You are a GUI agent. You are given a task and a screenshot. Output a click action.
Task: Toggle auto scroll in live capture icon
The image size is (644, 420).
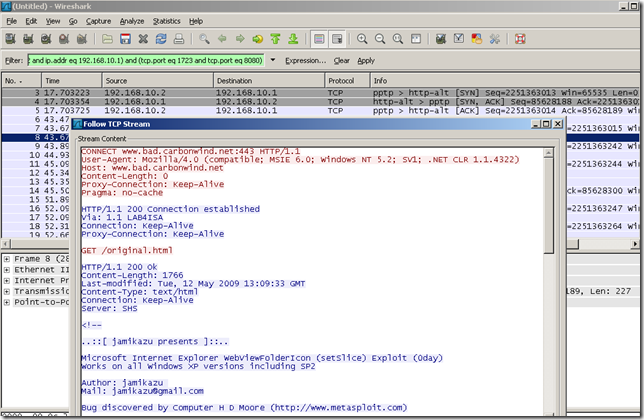tap(337, 39)
